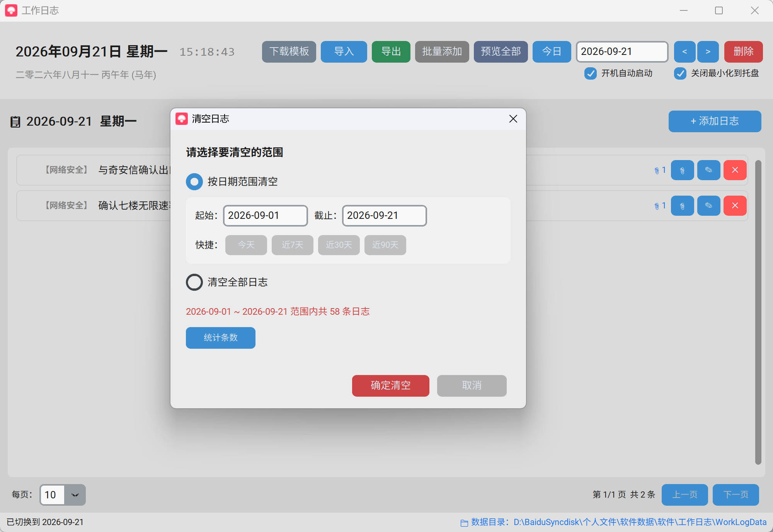Expand the per-page count dropdown
The height and width of the screenshot is (532, 773).
coord(75,495)
